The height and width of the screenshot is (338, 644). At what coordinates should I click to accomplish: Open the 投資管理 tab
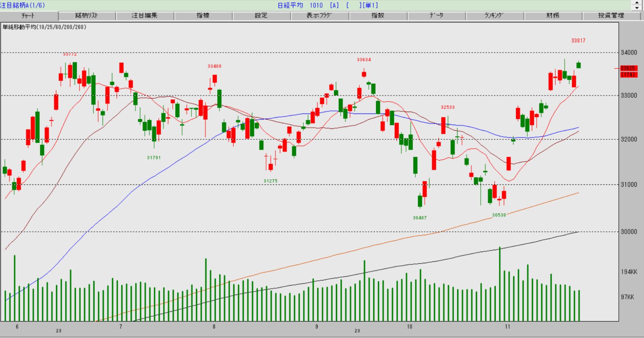pos(611,16)
